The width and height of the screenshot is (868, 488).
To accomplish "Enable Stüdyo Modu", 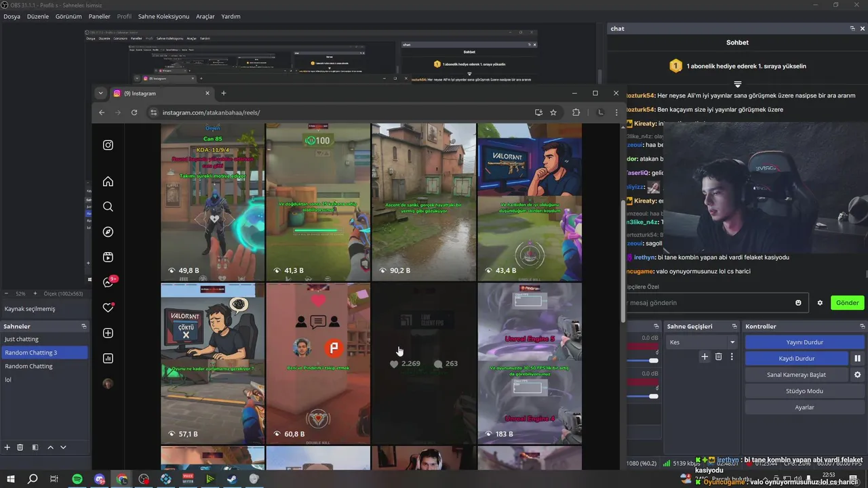I will [x=804, y=391].
